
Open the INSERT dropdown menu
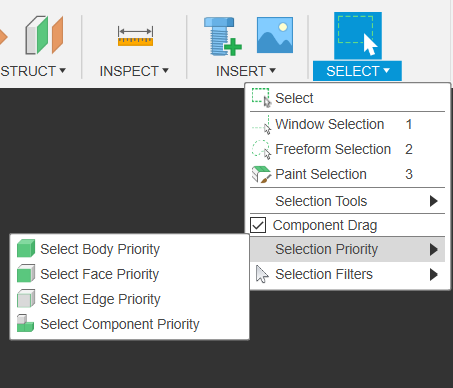click(246, 71)
